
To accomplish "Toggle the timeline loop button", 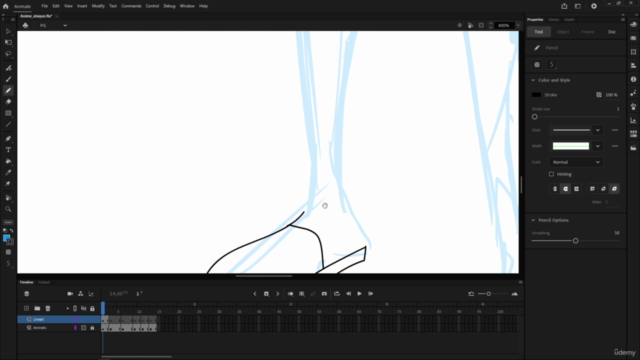I will coord(337,294).
